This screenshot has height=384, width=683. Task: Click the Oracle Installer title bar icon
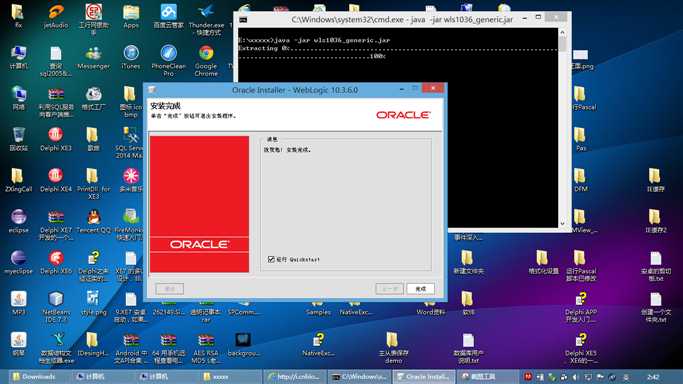coord(152,90)
